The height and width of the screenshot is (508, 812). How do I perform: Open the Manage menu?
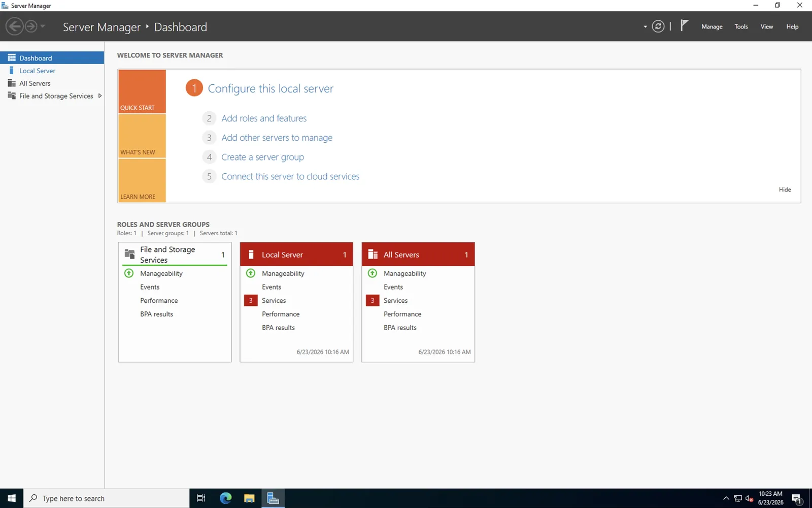click(x=712, y=27)
